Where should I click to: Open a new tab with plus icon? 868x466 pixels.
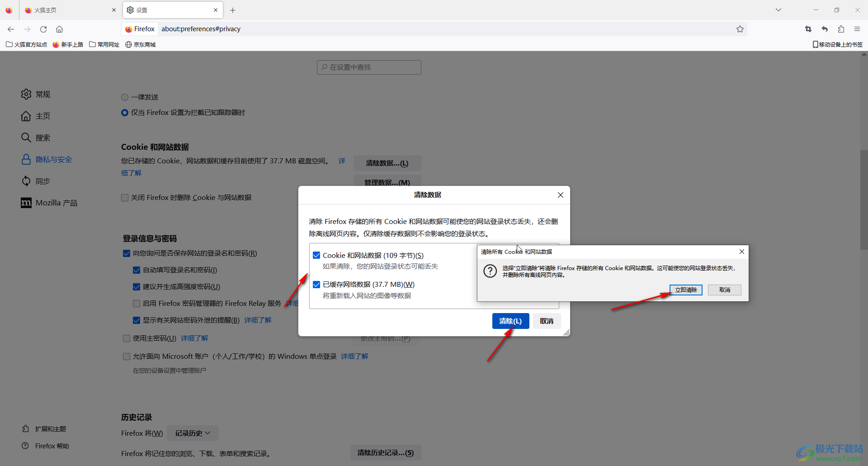233,10
